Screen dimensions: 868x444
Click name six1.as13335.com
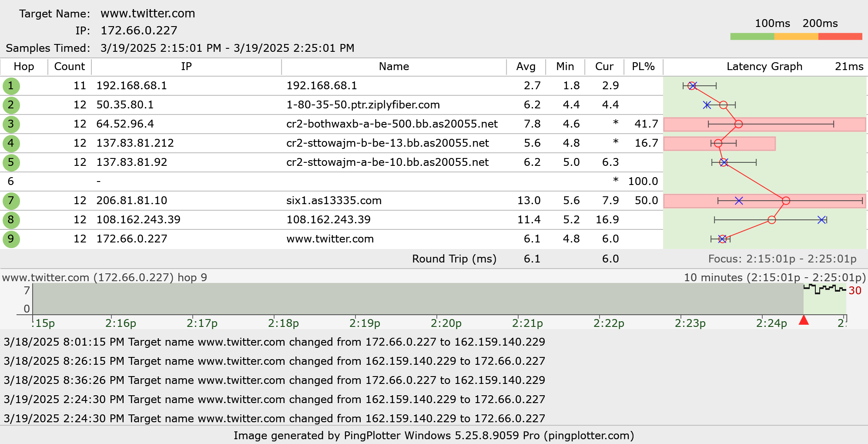pyautogui.click(x=334, y=201)
